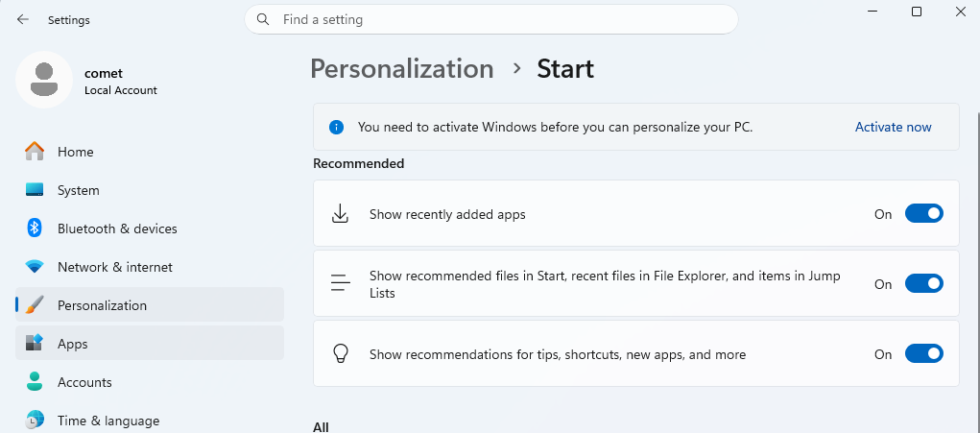980x433 pixels.
Task: Click the recently added apps download icon
Action: (x=340, y=214)
